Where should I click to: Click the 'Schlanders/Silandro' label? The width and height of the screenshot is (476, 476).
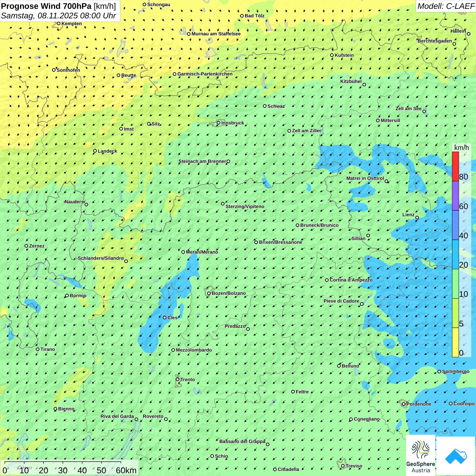click(101, 258)
